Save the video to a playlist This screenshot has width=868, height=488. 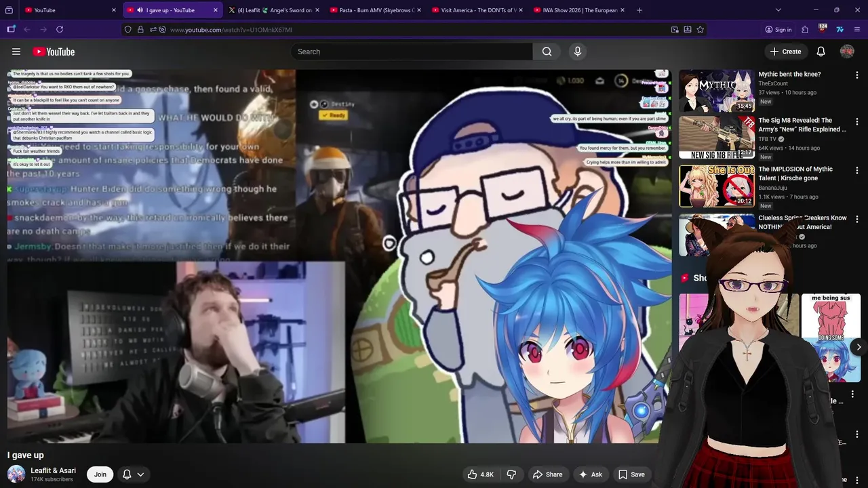pos(631,474)
